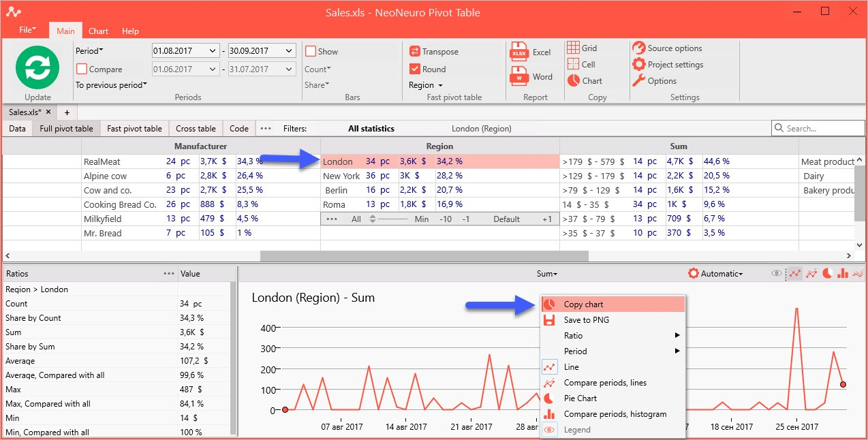868x440 pixels.
Task: Click the horizontal scrollbar of pivot table
Action: [x=424, y=256]
